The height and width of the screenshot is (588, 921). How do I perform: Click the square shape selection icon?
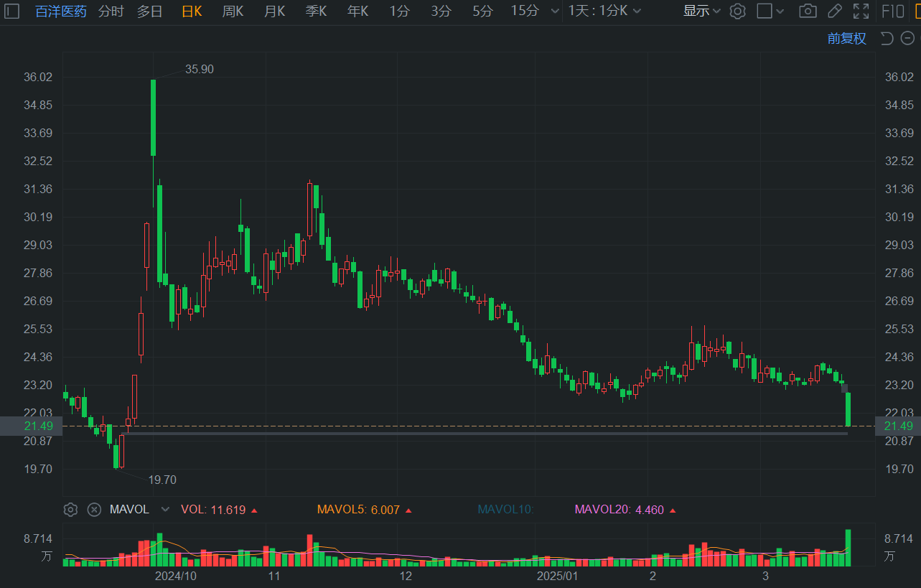[766, 11]
